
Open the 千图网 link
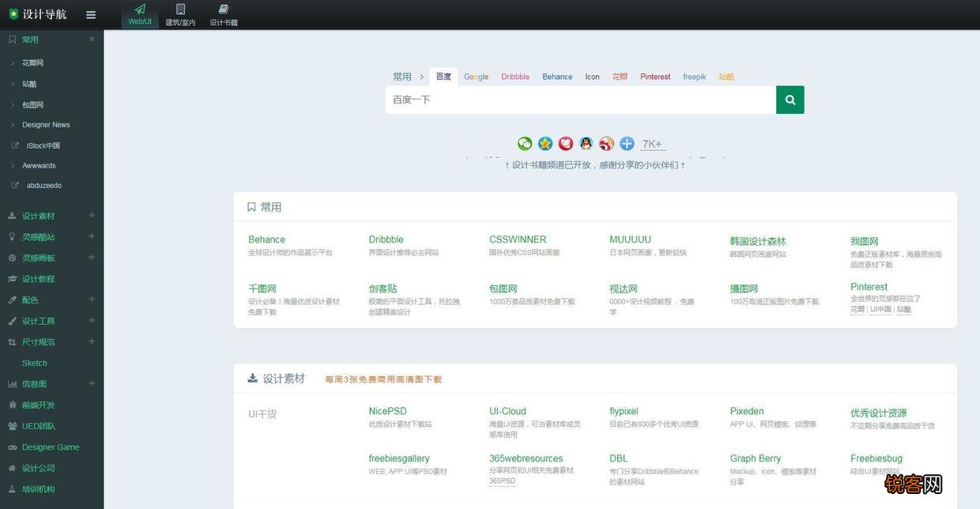(262, 288)
